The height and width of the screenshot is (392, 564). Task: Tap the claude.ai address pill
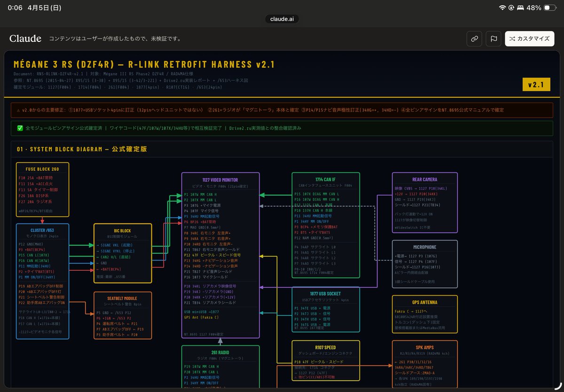click(x=282, y=19)
